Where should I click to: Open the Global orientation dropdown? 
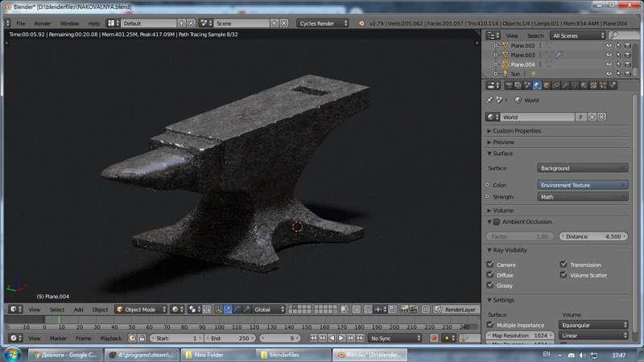[x=269, y=310]
